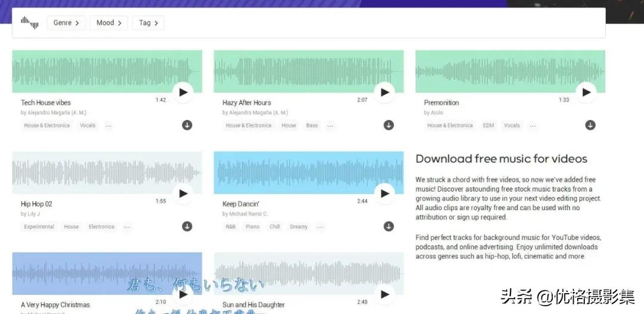This screenshot has width=644, height=314.
Task: Expand the Tag filter
Action: [x=148, y=23]
